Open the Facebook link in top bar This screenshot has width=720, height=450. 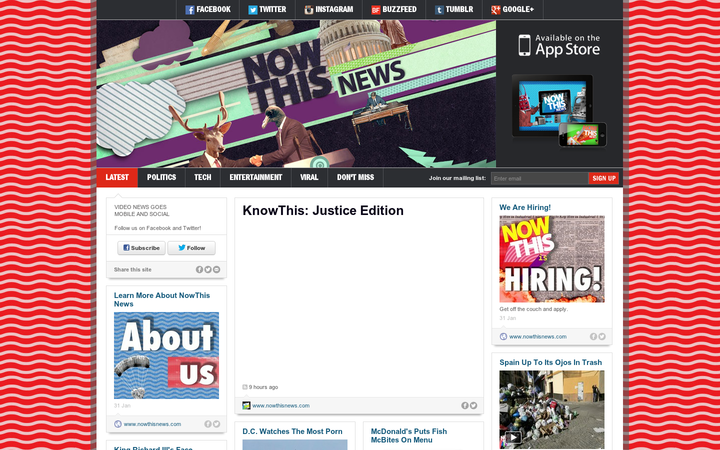208,9
